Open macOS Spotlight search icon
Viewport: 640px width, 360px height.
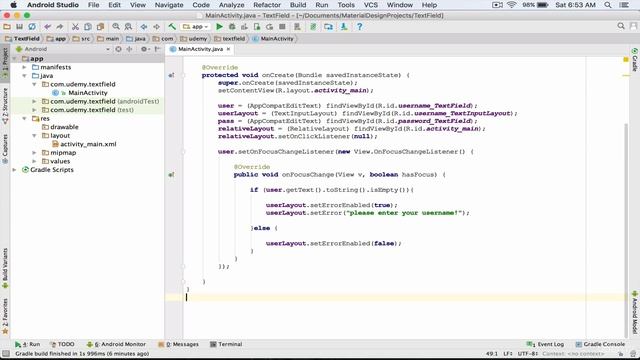(608, 5)
